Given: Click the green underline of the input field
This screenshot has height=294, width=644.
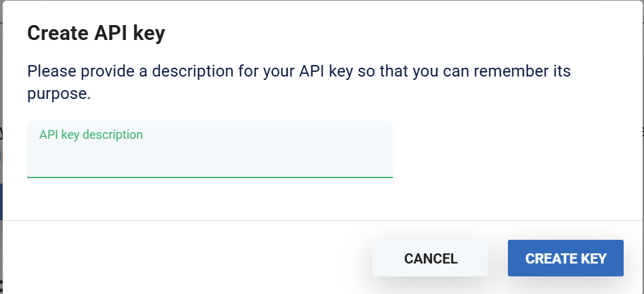Looking at the screenshot, I should 210,177.
